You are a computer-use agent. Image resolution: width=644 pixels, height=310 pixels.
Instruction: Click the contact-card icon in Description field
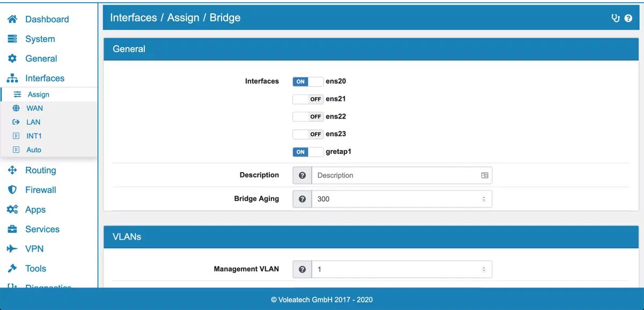[x=484, y=175]
